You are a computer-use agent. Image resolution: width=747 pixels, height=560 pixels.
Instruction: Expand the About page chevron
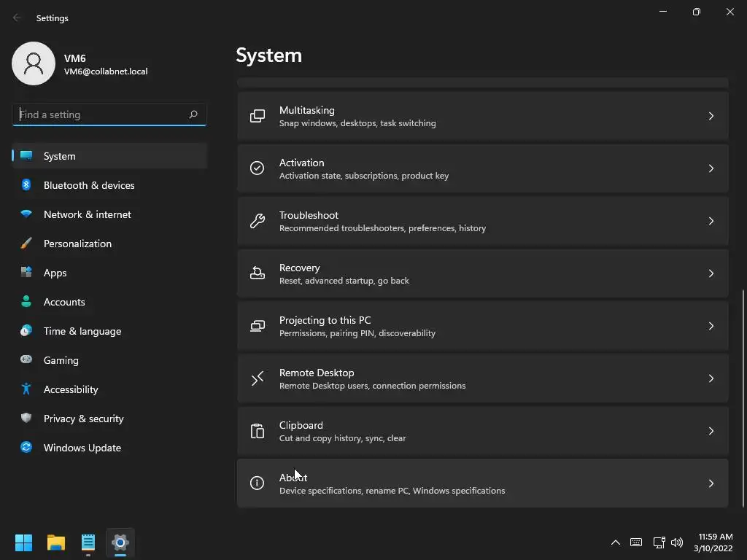(711, 483)
